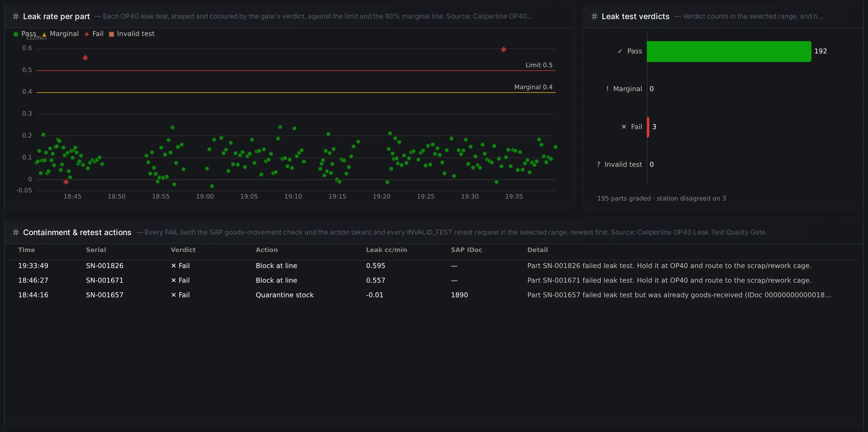Sort the table by the Time column header
The height and width of the screenshot is (432, 868).
[x=27, y=250]
